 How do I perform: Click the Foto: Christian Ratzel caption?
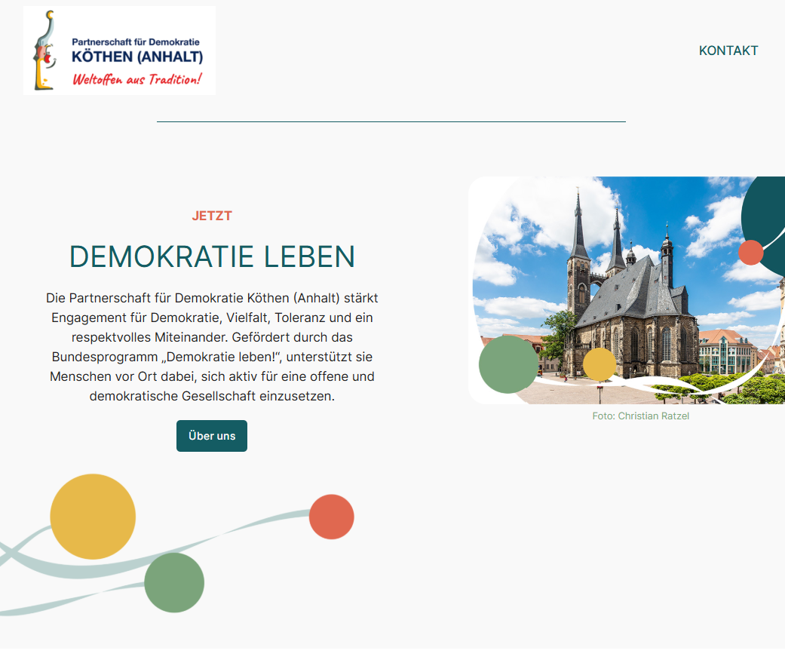(x=640, y=416)
